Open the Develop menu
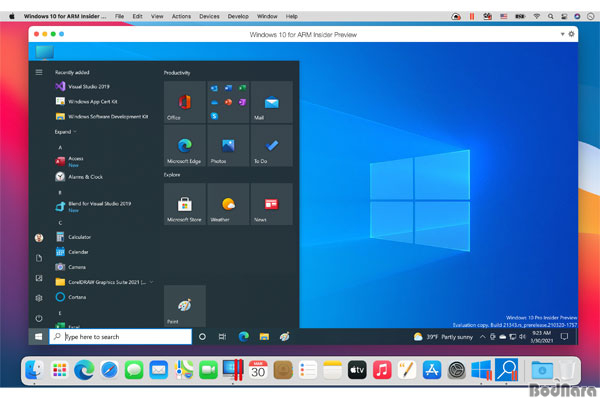Viewport: 600px width, 400px height. pyautogui.click(x=238, y=16)
